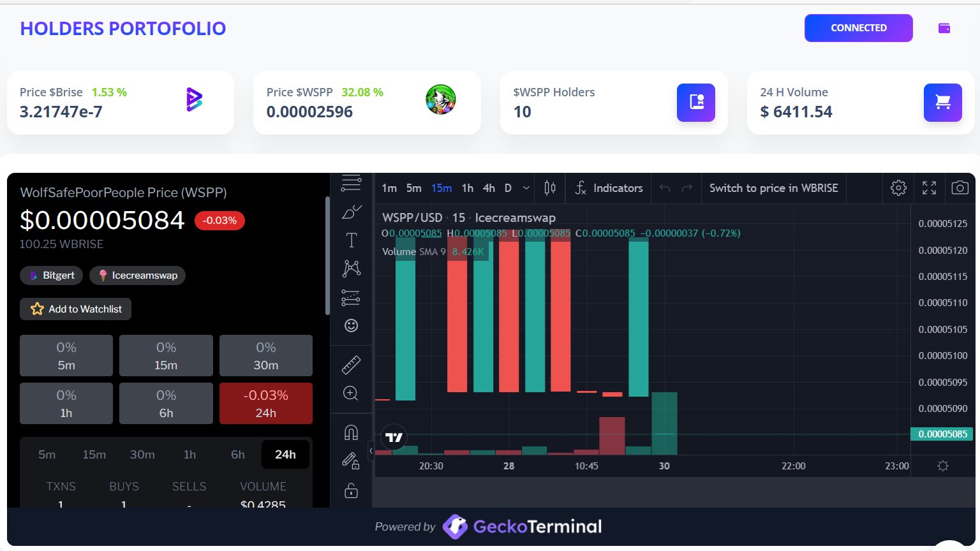Click the purple wallet icon in header

[944, 28]
